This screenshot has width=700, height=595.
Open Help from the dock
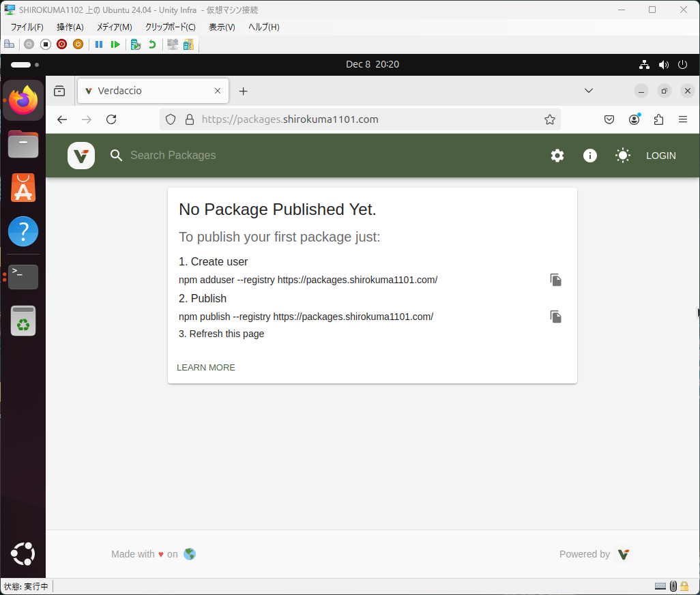pyautogui.click(x=23, y=231)
